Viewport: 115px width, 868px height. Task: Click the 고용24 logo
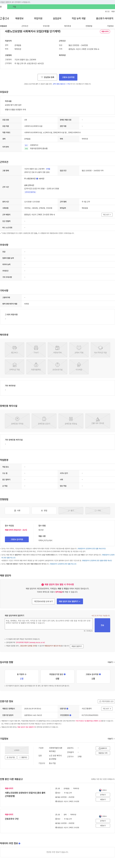[x=4, y=19]
